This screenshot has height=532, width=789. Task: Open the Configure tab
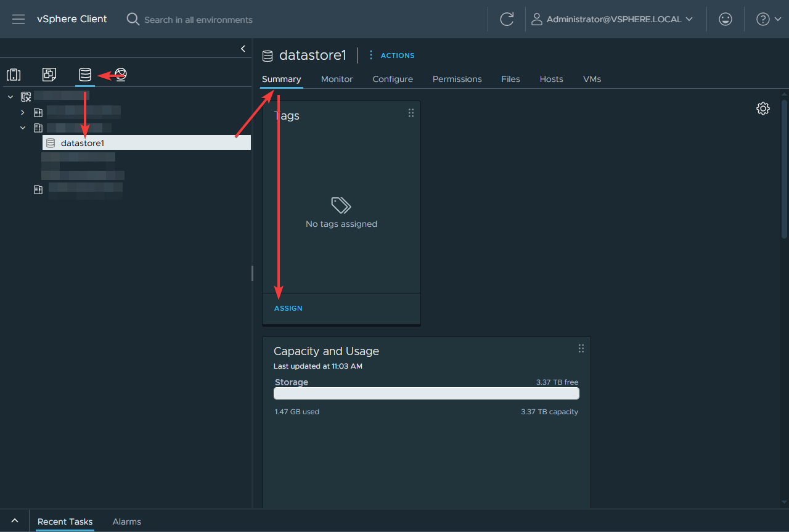click(393, 79)
